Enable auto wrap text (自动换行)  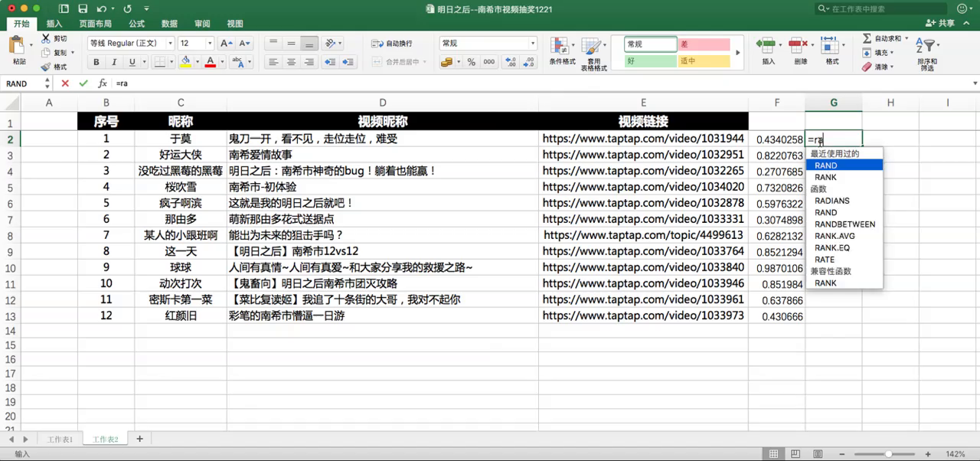pos(392,44)
